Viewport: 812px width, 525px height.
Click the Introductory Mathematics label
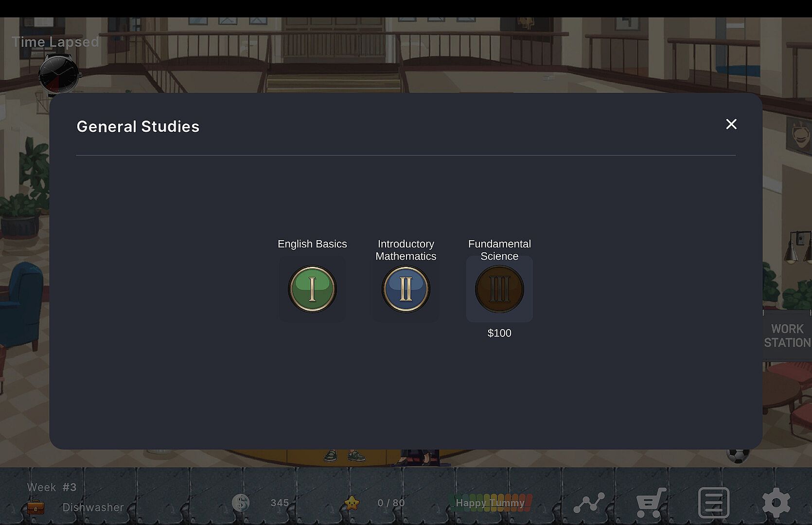(x=406, y=250)
